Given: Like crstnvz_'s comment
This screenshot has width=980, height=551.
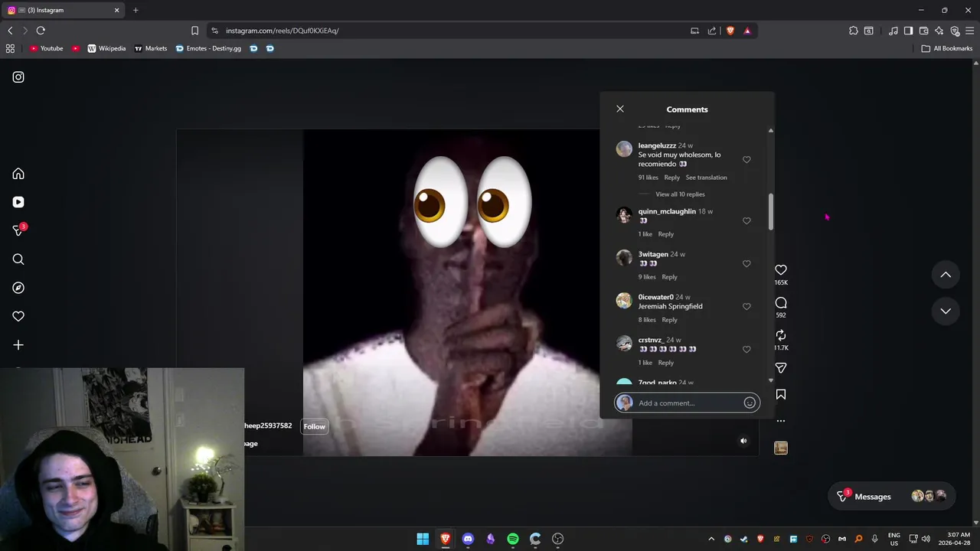Looking at the screenshot, I should [x=746, y=349].
